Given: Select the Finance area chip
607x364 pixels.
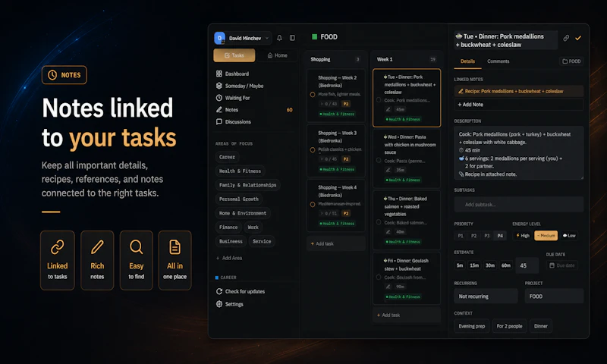Looking at the screenshot, I should [x=228, y=227].
